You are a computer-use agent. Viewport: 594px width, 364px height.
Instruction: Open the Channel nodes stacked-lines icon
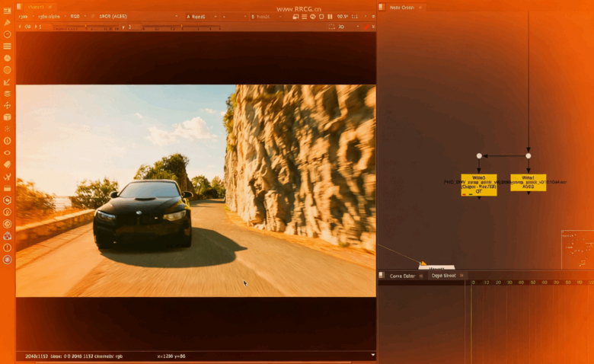pos(7,46)
